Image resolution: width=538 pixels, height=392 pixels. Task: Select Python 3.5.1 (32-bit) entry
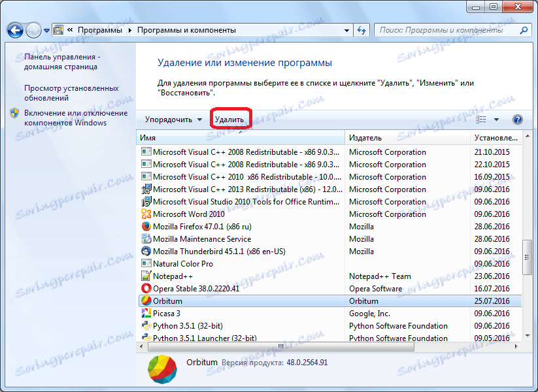coord(330,326)
